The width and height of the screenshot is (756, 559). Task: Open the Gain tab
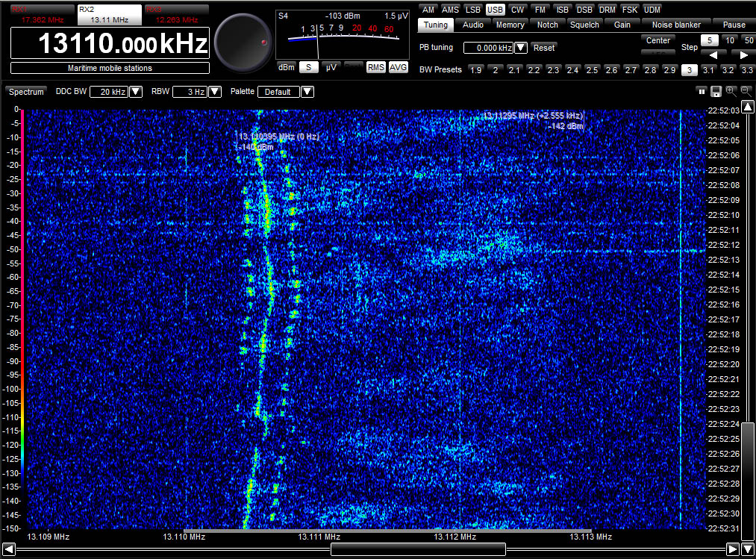pyautogui.click(x=622, y=25)
